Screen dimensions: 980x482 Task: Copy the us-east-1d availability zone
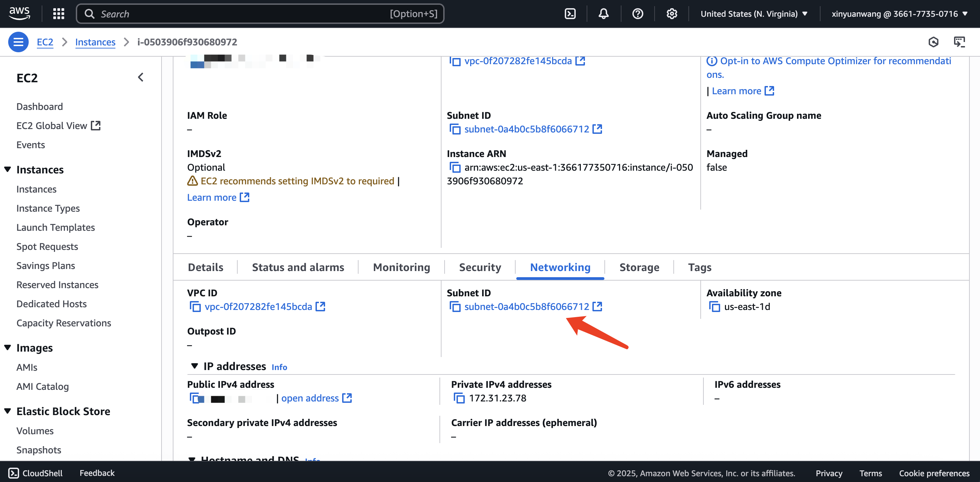click(x=714, y=307)
